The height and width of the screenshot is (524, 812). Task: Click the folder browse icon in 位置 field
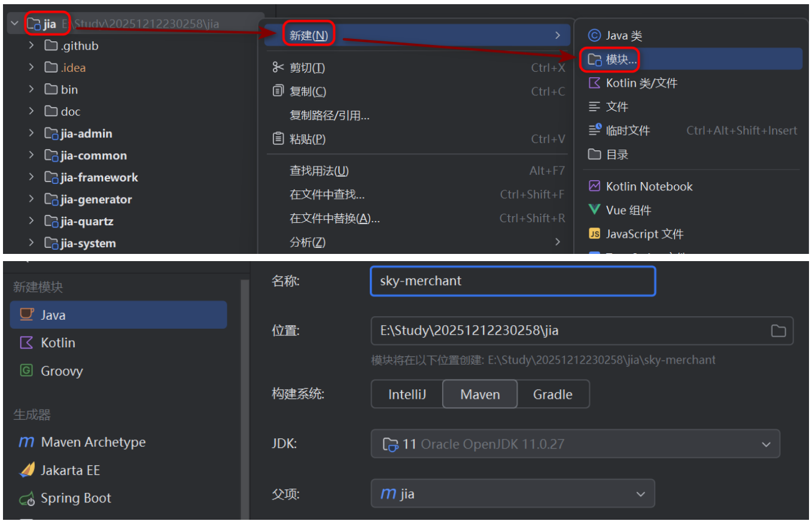click(778, 331)
